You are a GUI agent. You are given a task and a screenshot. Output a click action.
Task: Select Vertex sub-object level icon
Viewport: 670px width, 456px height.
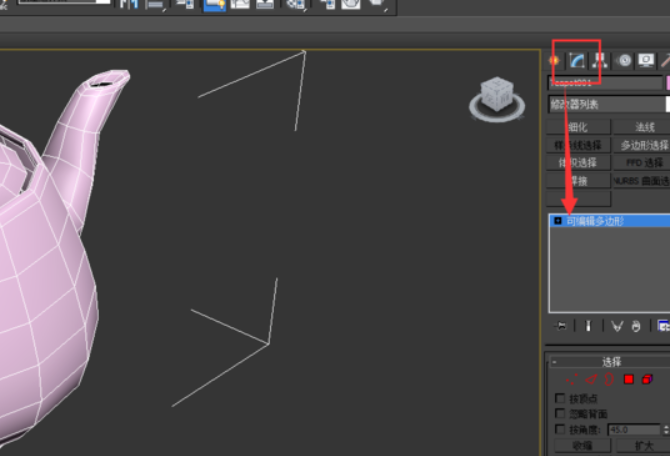571,380
